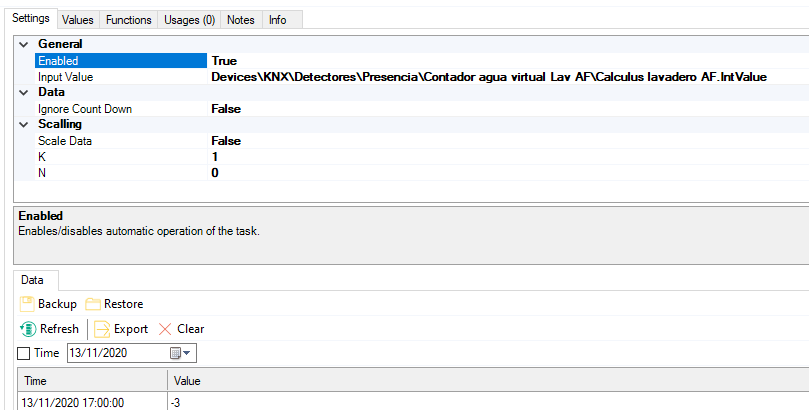Click the Scale Data False value
Viewport: 809px width, 410px height.
point(226,141)
